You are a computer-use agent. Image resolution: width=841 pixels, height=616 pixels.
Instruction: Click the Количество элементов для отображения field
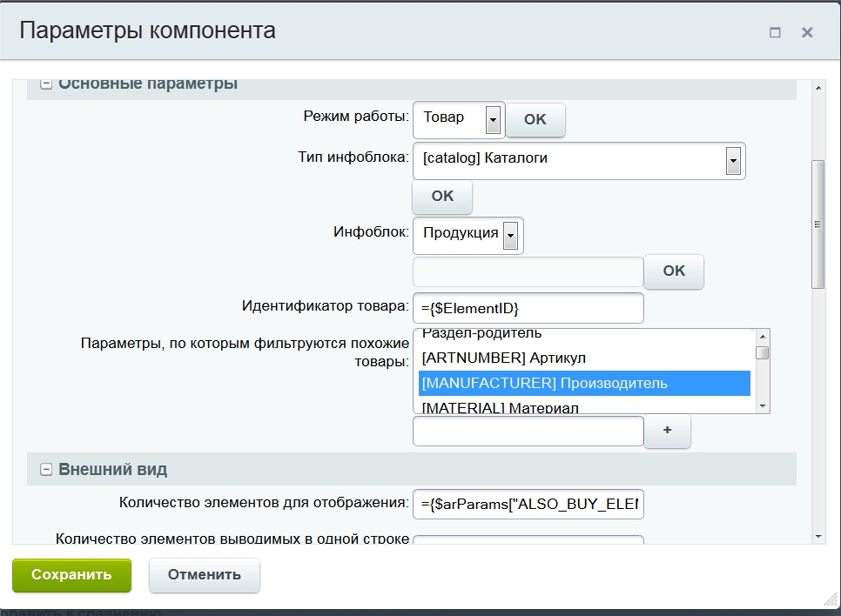coord(528,504)
